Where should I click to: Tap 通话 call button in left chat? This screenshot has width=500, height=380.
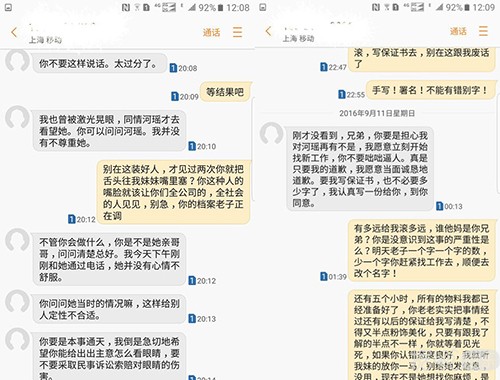pyautogui.click(x=212, y=33)
